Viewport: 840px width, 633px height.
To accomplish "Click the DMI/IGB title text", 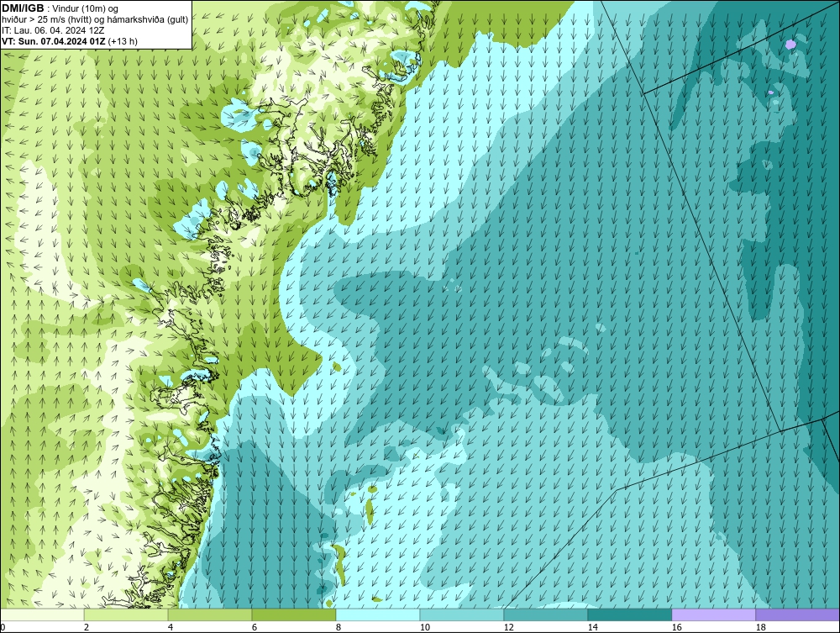I will [x=23, y=8].
